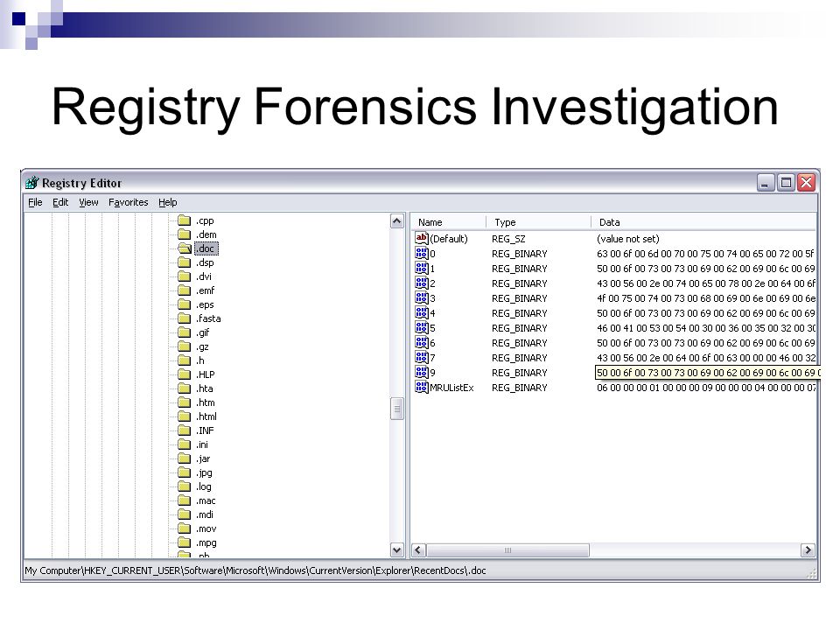Maximize the Registry Editor window

pyautogui.click(x=786, y=183)
